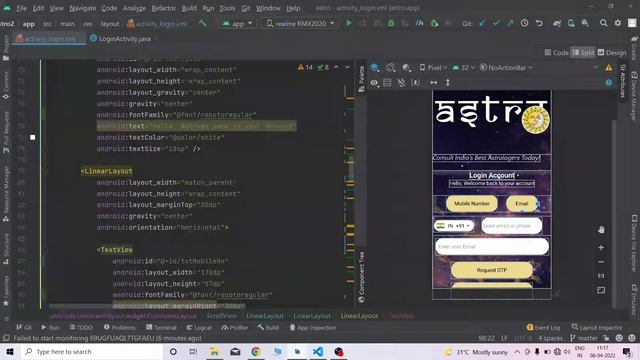
Task: Open the Layout Inspector tool window
Action: click(x=597, y=327)
